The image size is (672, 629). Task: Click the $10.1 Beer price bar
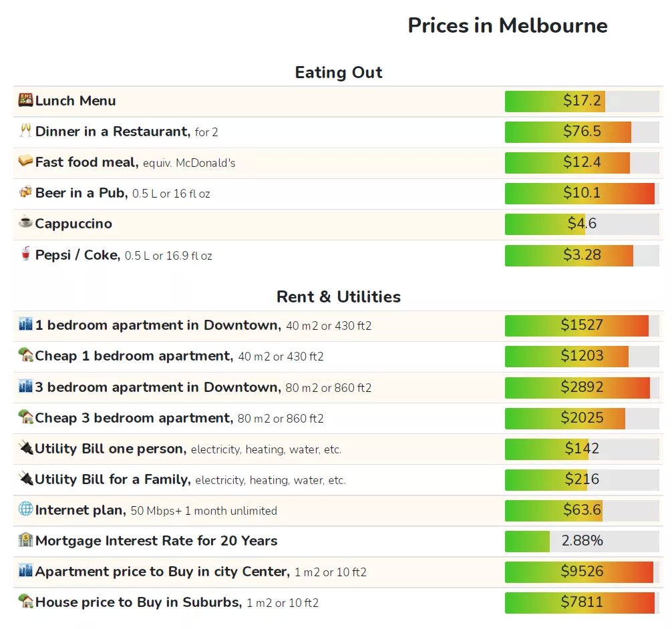(x=582, y=193)
